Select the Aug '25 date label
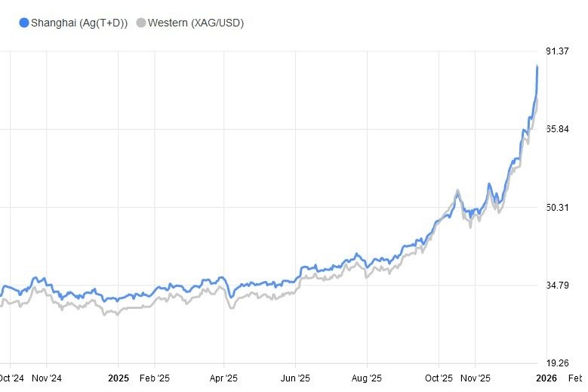The width and height of the screenshot is (588, 392). click(366, 378)
